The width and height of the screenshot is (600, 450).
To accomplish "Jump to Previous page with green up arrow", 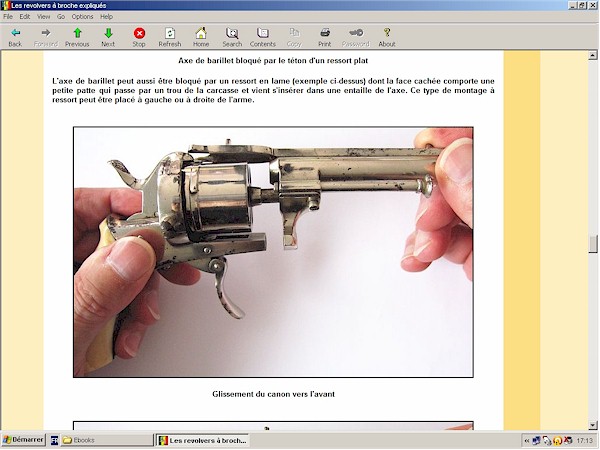I will coord(77,37).
